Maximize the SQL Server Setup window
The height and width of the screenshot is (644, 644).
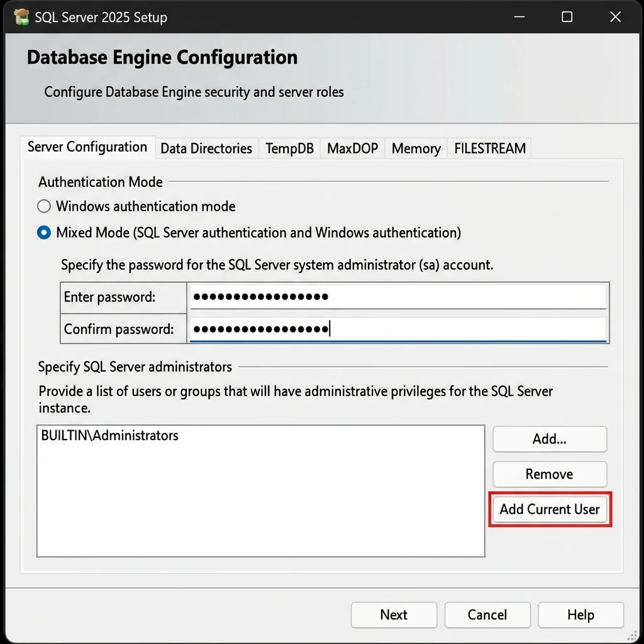point(567,17)
